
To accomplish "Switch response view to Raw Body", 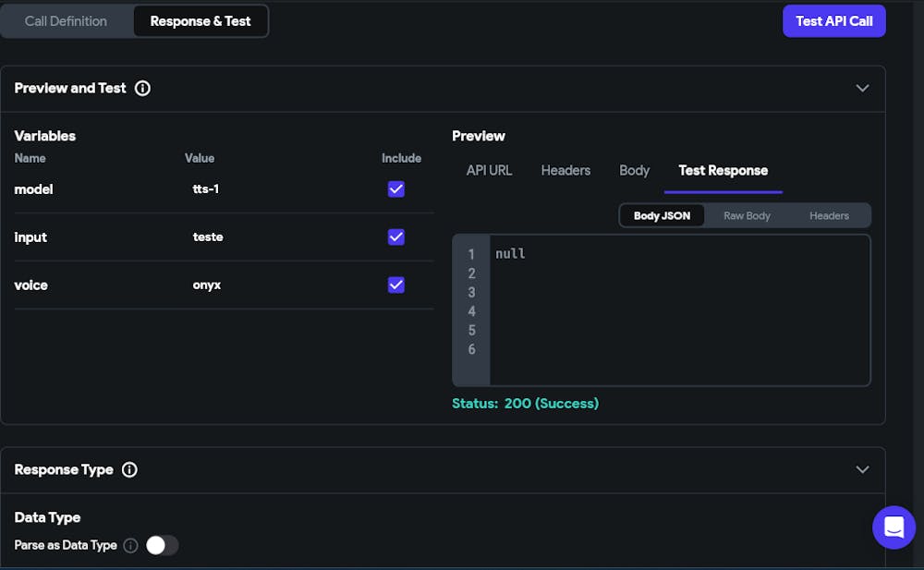I will point(747,215).
